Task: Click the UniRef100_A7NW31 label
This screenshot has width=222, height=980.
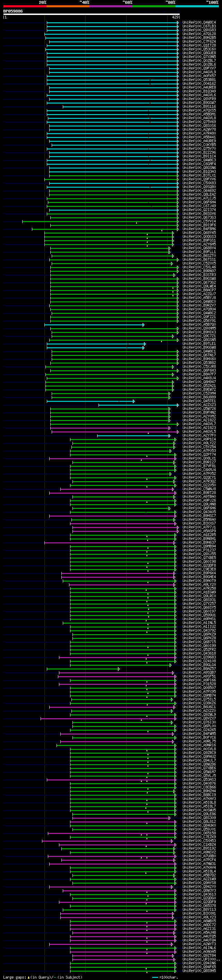Action: tap(199, 864)
